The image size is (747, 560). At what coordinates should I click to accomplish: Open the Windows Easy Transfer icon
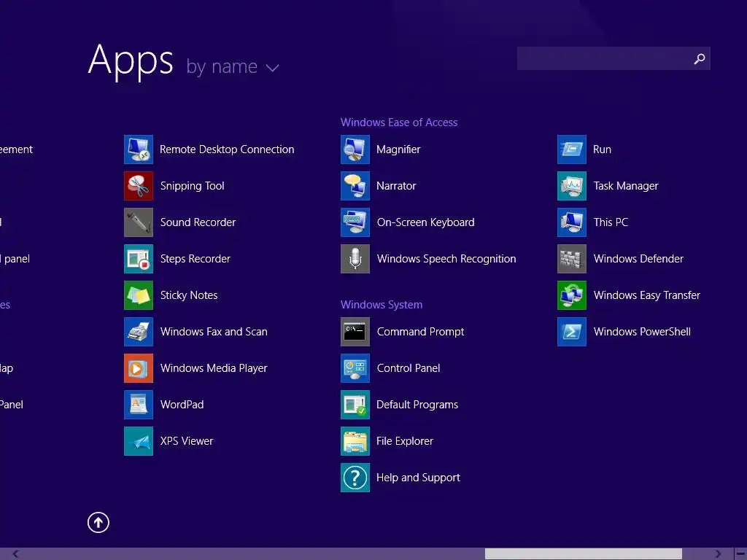click(572, 295)
